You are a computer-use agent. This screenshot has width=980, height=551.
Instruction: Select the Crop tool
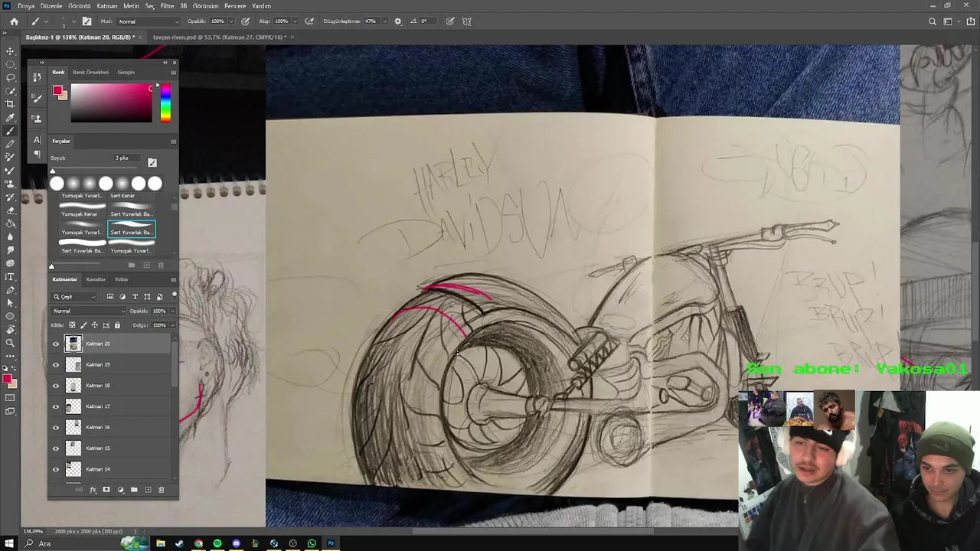coord(10,104)
